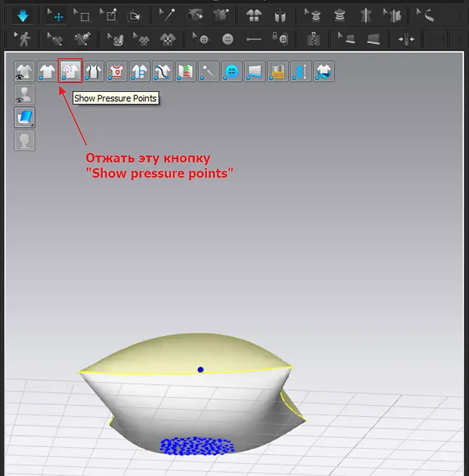Click the checkered shirt texture icon

coord(168,39)
